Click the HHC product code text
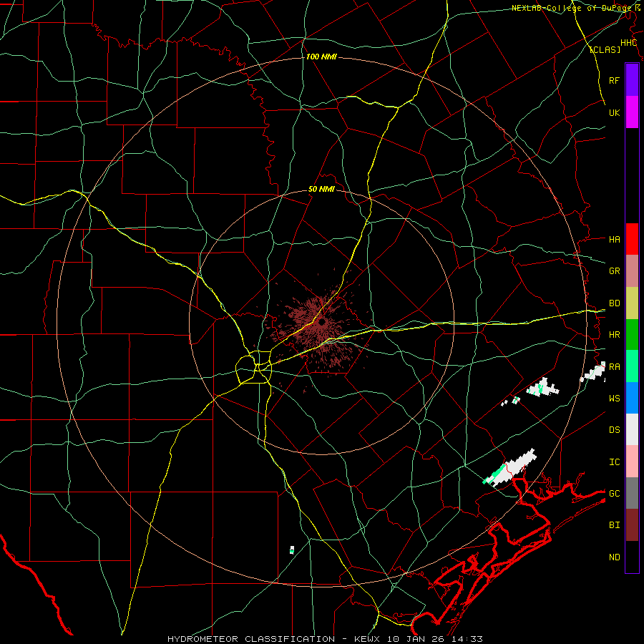Screen dimensions: 644x644 click(x=628, y=43)
